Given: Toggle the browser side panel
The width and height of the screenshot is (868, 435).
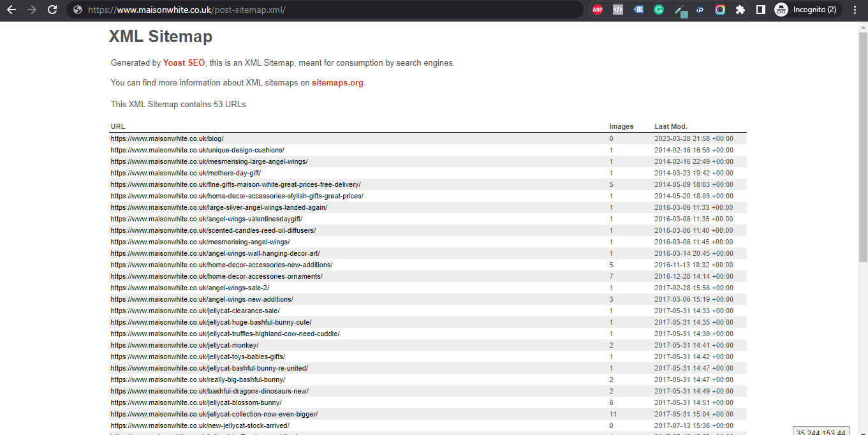Looking at the screenshot, I should (761, 10).
